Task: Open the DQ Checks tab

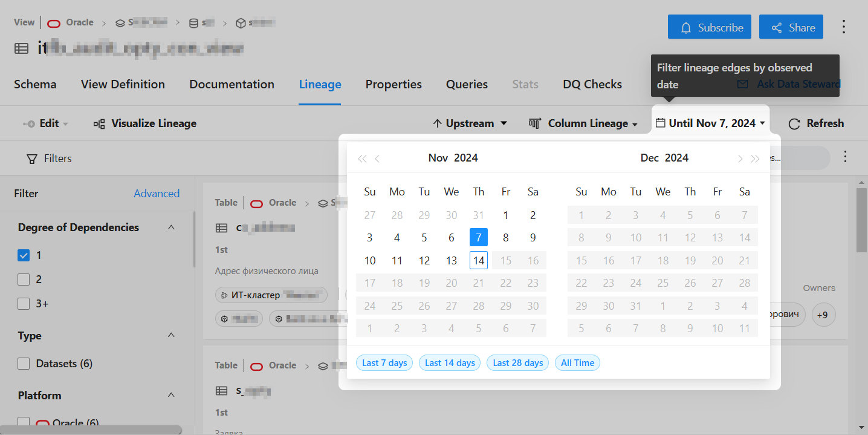Action: pyautogui.click(x=592, y=84)
